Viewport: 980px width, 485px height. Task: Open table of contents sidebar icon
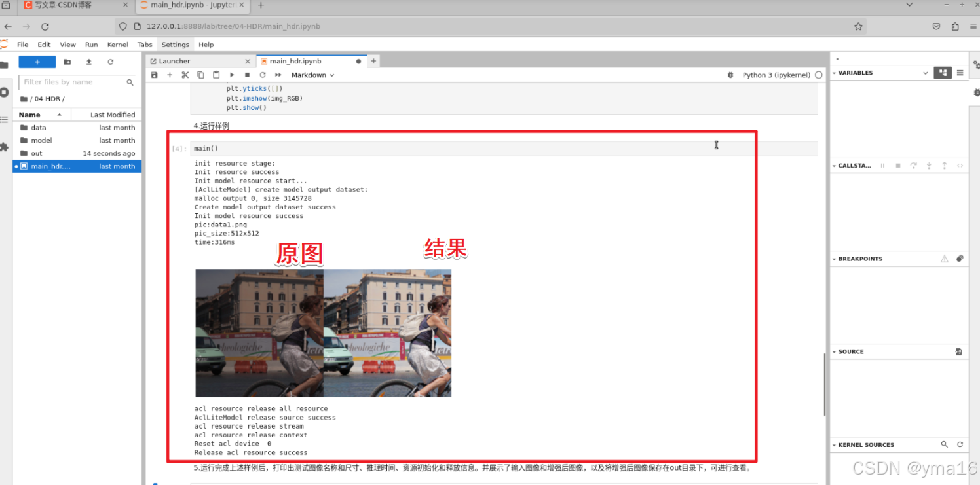(4, 120)
